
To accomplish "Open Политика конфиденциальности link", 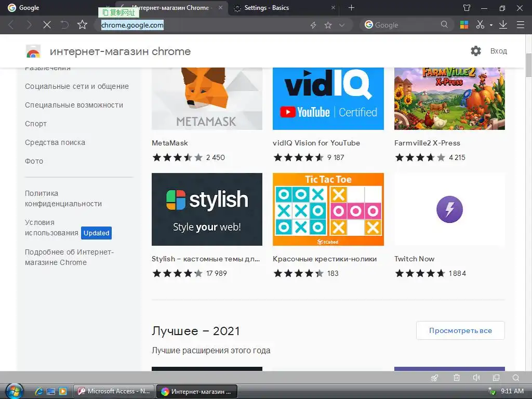I will click(63, 198).
